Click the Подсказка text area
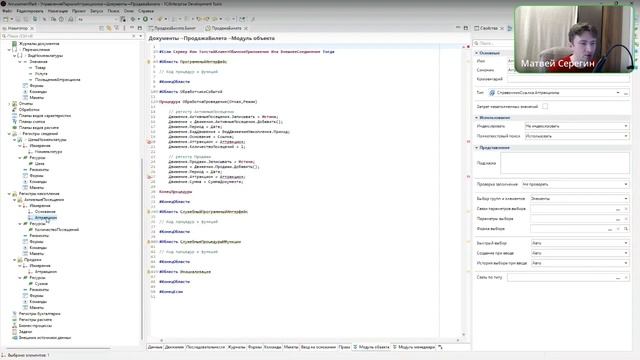Image resolution: width=640 pixels, height=360 pixels. pyautogui.click(x=565, y=163)
